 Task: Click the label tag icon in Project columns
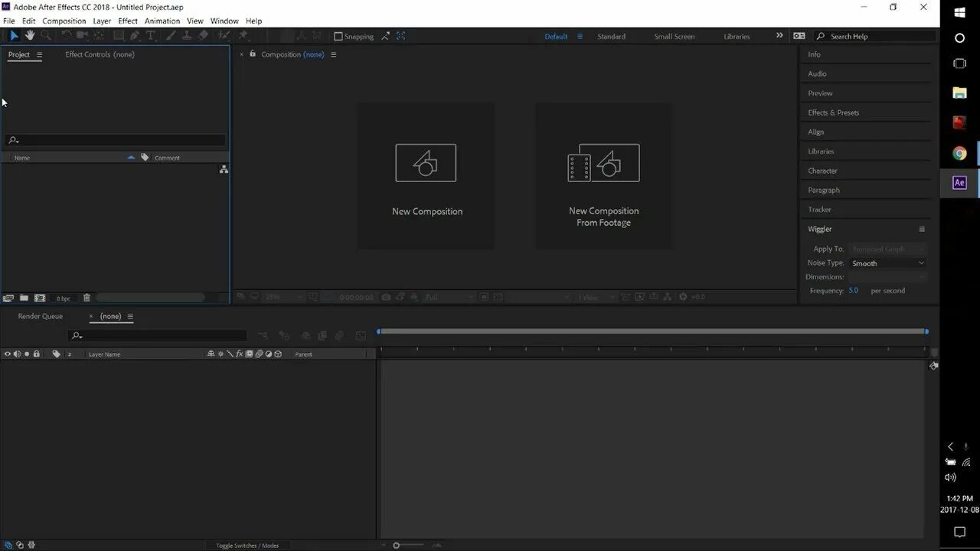click(145, 158)
